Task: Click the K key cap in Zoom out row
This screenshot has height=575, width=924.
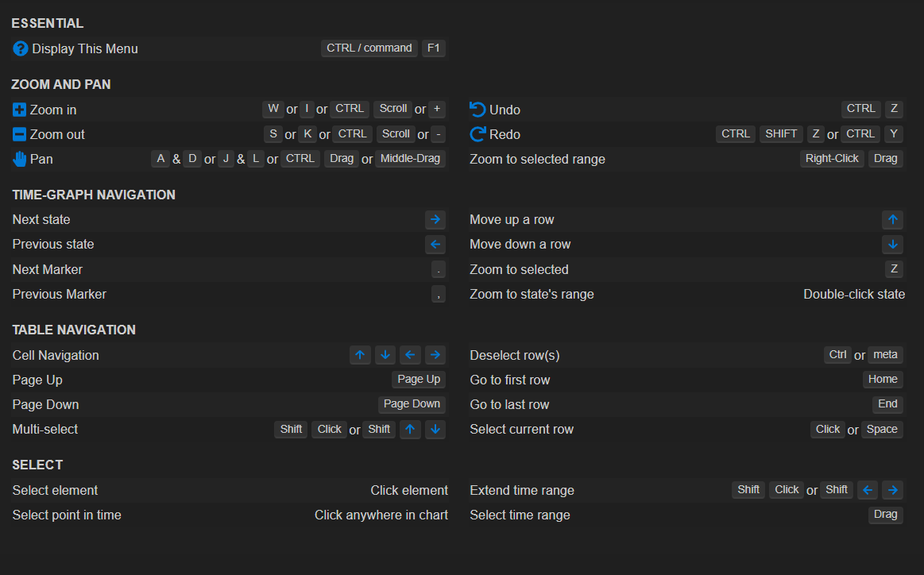Action: click(307, 133)
